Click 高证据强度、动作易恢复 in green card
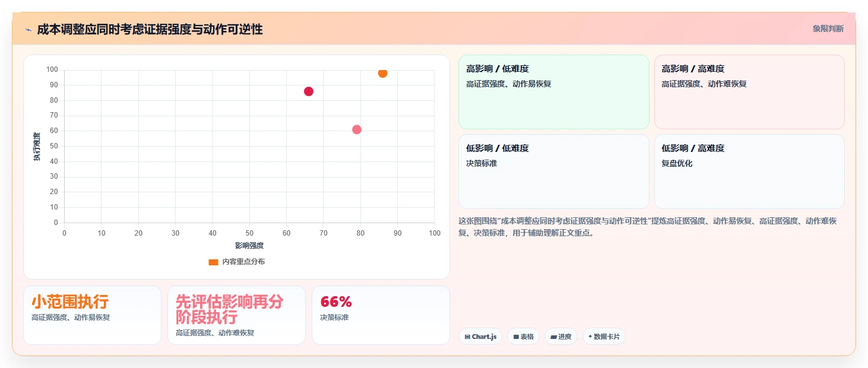This screenshot has height=368, width=868. tap(509, 84)
